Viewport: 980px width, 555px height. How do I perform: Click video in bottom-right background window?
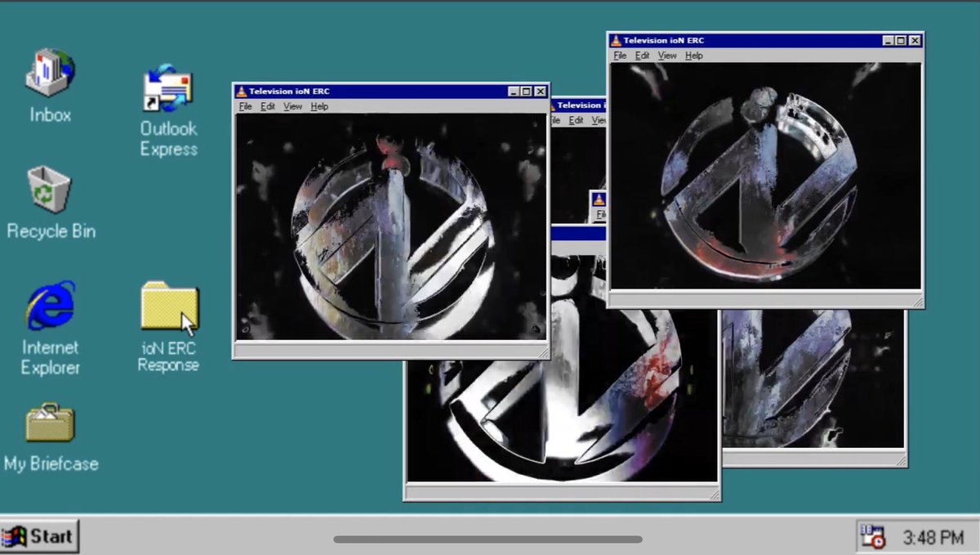(813, 378)
